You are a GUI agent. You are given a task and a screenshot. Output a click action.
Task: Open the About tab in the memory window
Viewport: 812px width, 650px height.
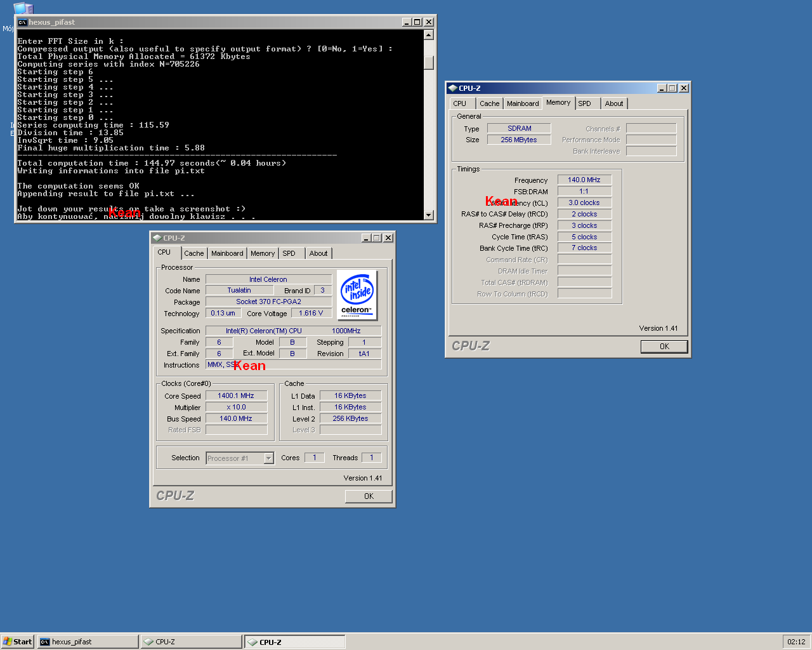click(x=614, y=103)
